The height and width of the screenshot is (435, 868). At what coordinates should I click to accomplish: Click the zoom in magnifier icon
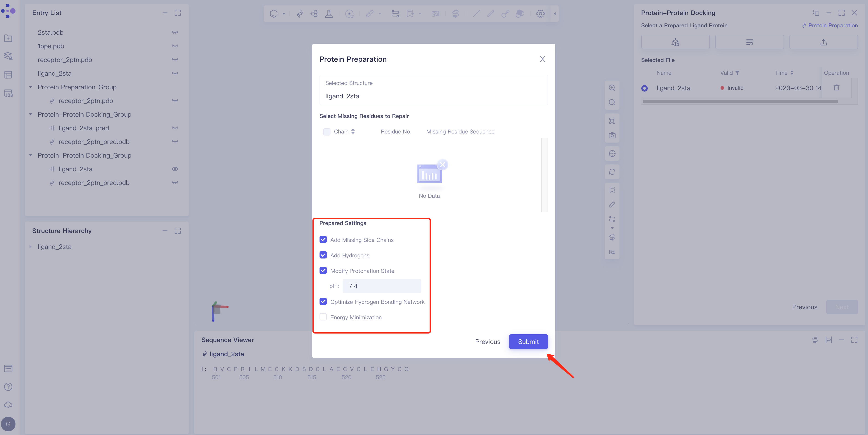(x=612, y=88)
